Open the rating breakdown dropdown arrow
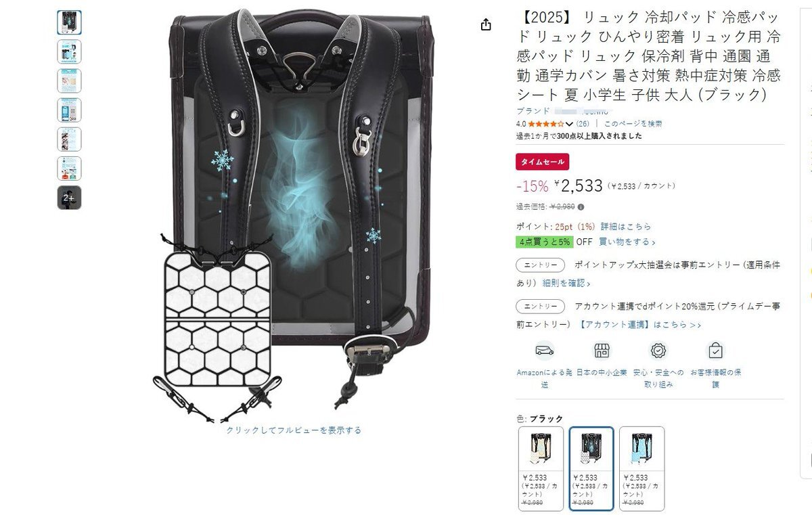Screen dimensions: 812x515 coord(569,124)
